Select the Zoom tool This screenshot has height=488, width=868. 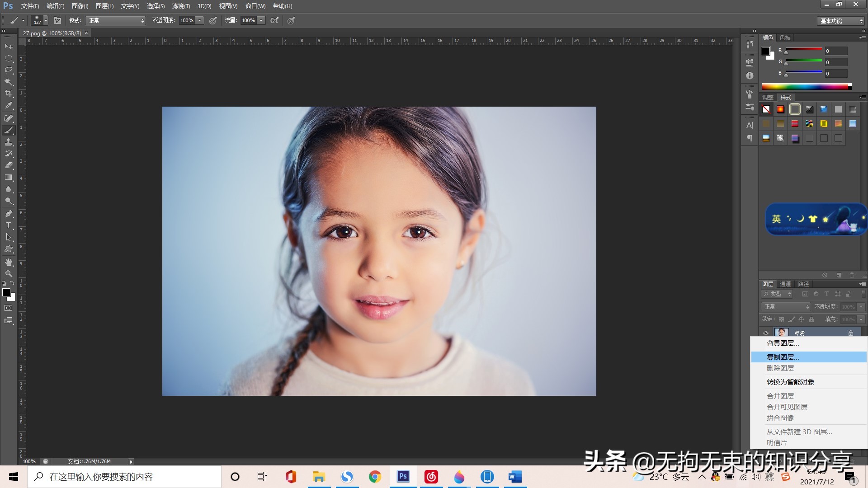point(9,274)
